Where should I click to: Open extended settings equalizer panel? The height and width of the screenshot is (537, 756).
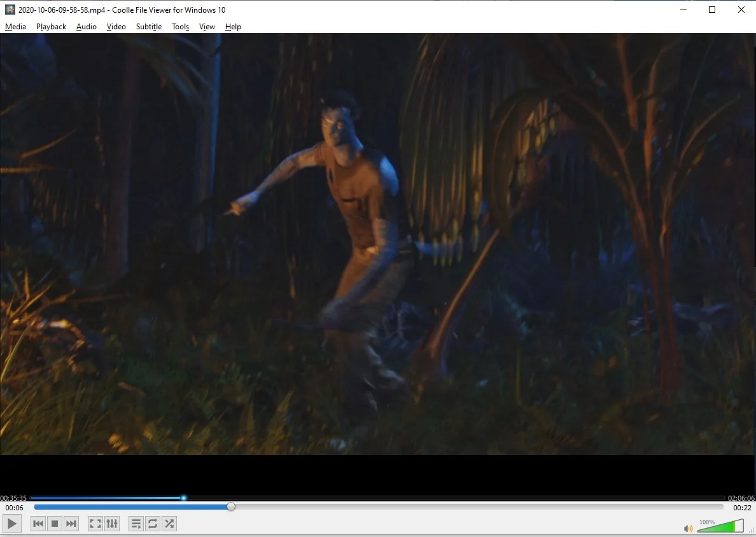click(x=112, y=524)
